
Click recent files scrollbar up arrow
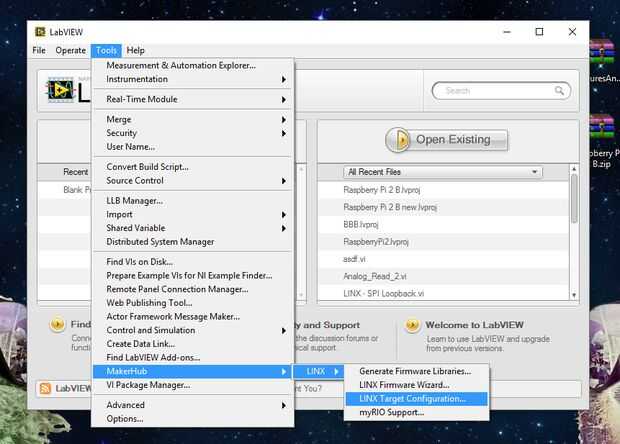tap(574, 169)
